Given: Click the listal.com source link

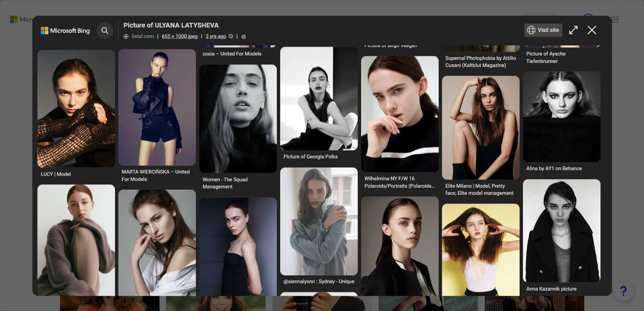Looking at the screenshot, I should pyautogui.click(x=142, y=36).
